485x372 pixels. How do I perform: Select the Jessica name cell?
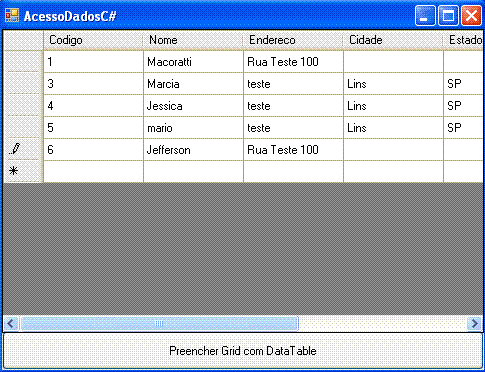pyautogui.click(x=193, y=105)
